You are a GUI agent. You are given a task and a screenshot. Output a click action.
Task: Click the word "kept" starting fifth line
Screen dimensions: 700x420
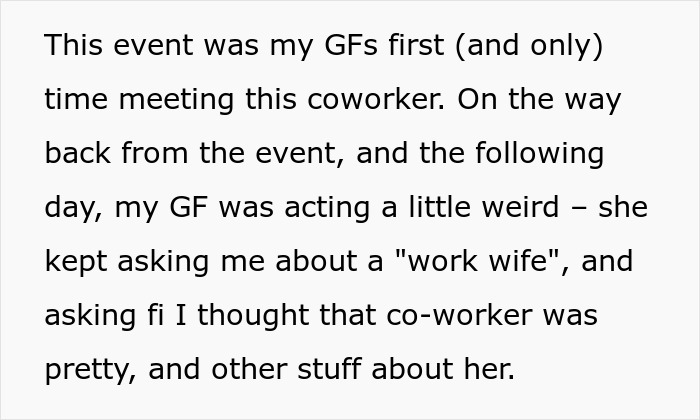pos(75,261)
